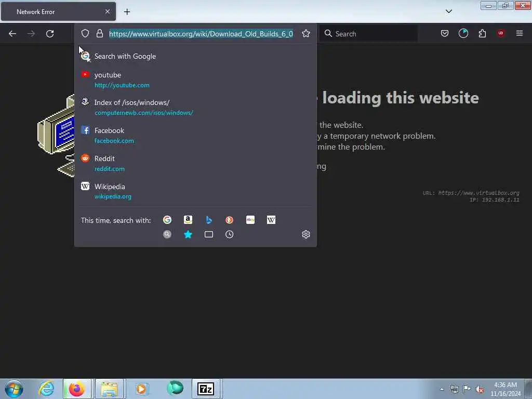Viewport: 532px width, 399px height.
Task: Open Action Center flag icon
Action: 467,389
